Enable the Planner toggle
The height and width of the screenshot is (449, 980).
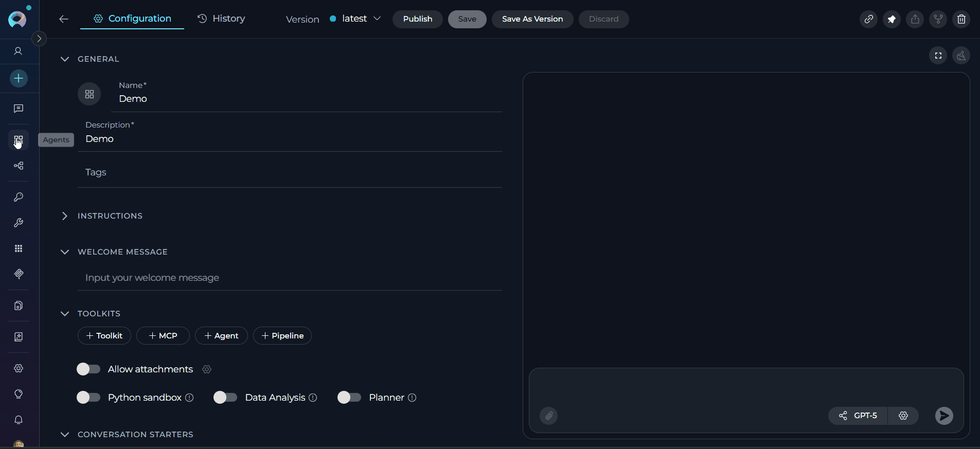pos(349,398)
